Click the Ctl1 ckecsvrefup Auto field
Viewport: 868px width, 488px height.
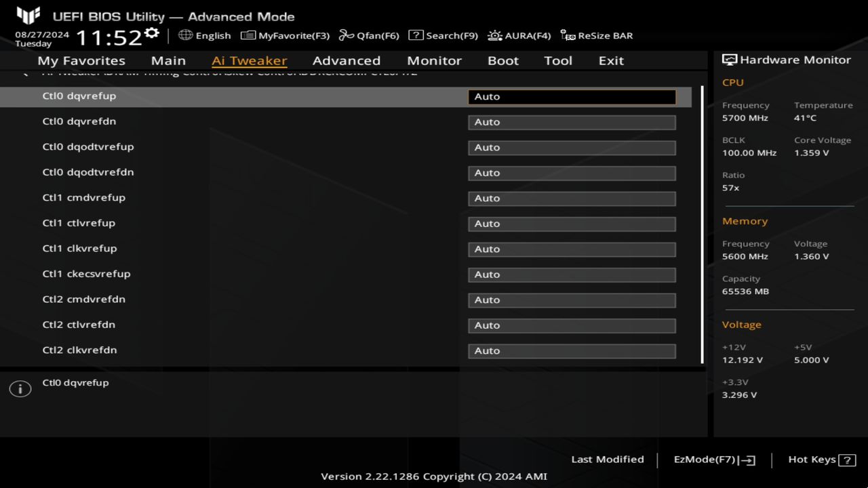(572, 274)
